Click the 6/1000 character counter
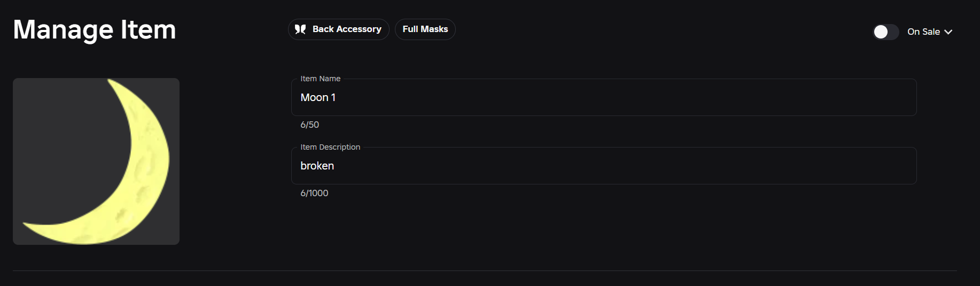The image size is (980, 286). (314, 193)
